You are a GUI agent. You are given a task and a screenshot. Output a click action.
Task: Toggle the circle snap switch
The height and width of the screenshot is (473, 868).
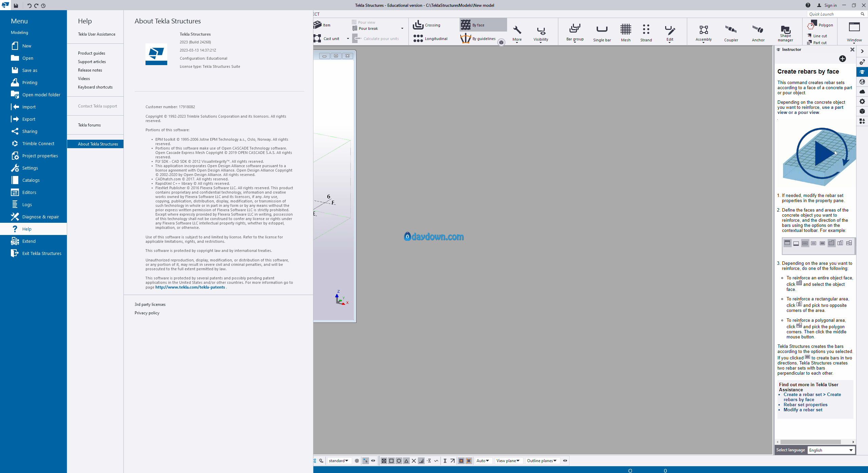tap(399, 461)
